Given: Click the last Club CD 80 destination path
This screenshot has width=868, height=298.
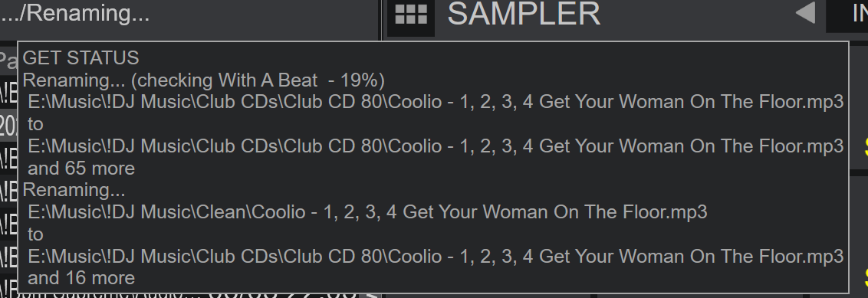Looking at the screenshot, I should coord(436,256).
